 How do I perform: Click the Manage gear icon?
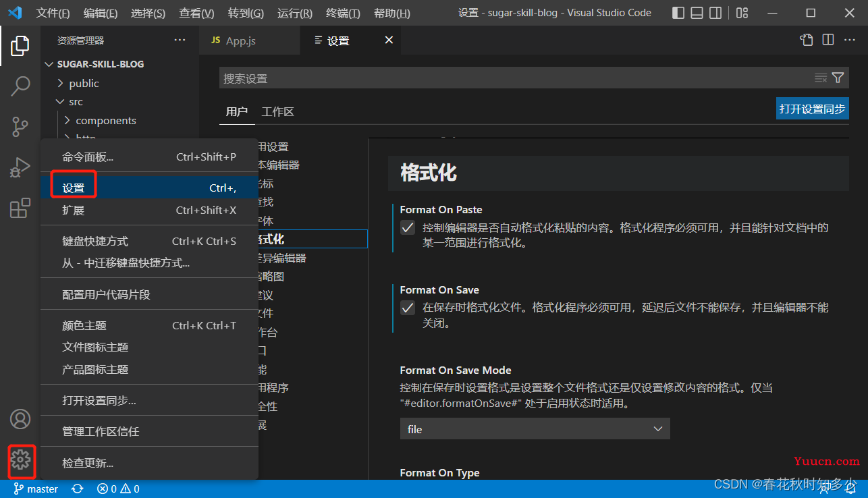(20, 460)
